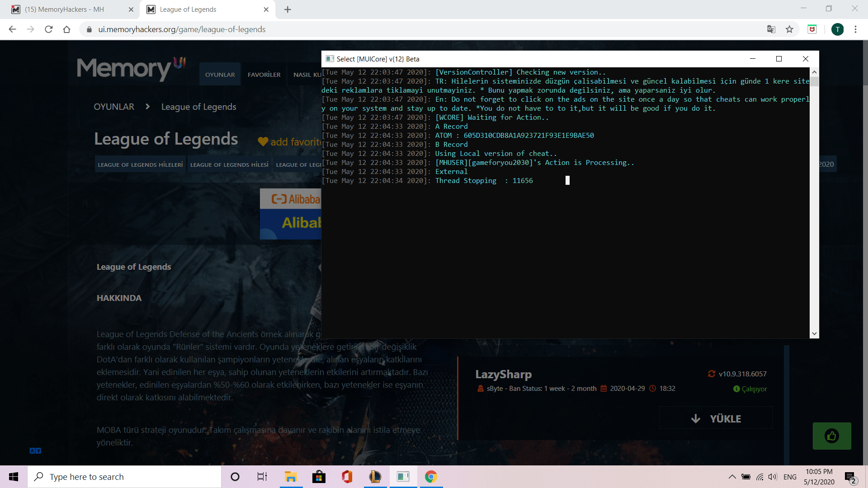Click the calendar icon next to 2020-04-29
This screenshot has width=868, height=488.
604,388
